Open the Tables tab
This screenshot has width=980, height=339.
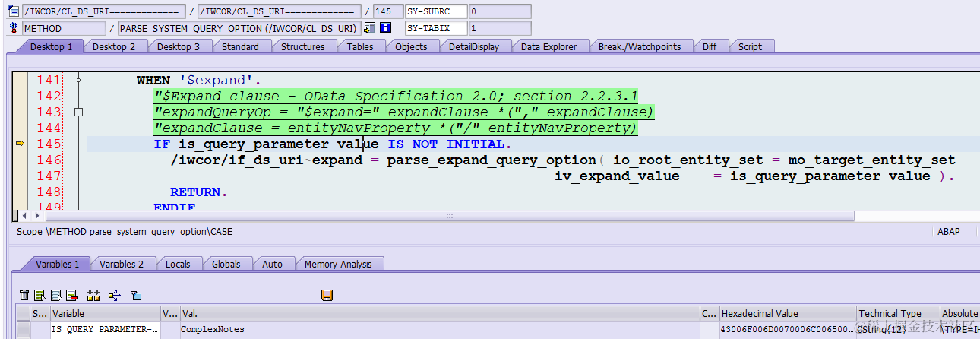point(360,46)
